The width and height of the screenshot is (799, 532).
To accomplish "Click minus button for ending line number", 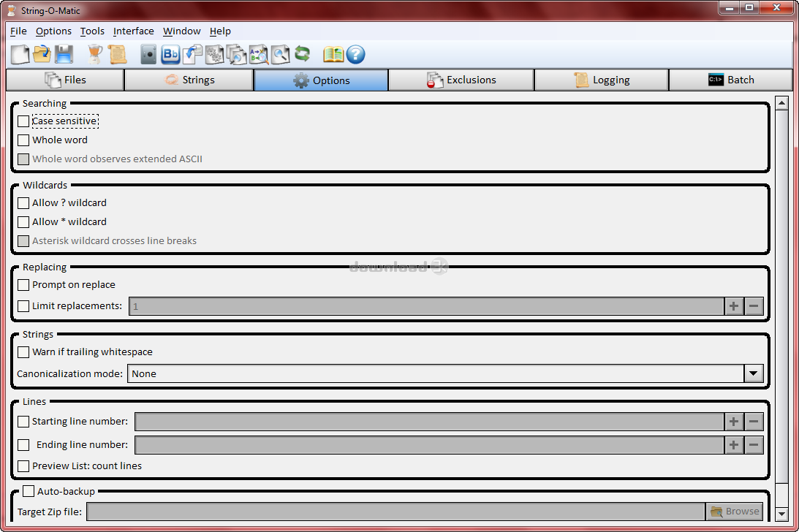I will (754, 445).
